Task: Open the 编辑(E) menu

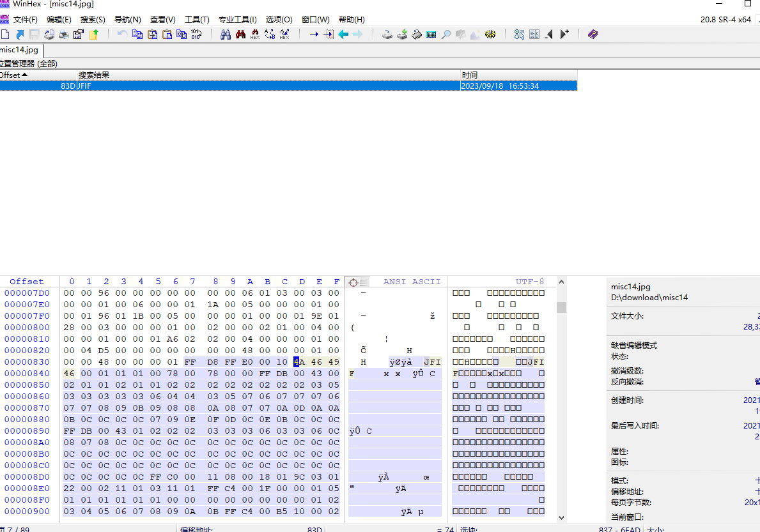Action: pos(59,20)
